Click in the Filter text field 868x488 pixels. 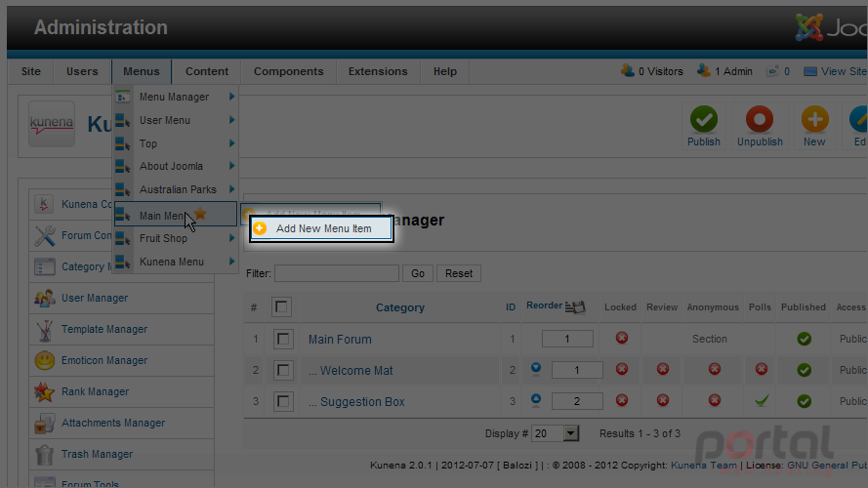[337, 273]
